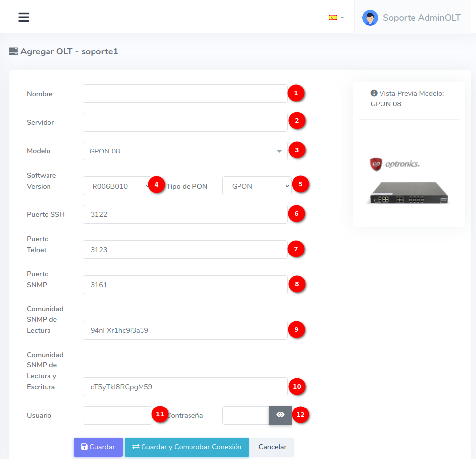Image resolution: width=476 pixels, height=459 pixels.
Task: Click red marker number 9 badge
Action: (296, 329)
